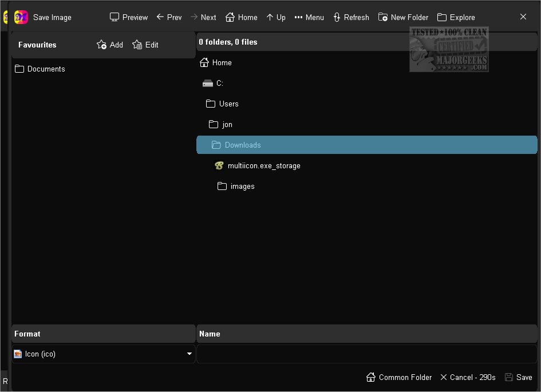Click the Next label in toolbar
Screen dimensions: 541x392
click(x=208, y=17)
